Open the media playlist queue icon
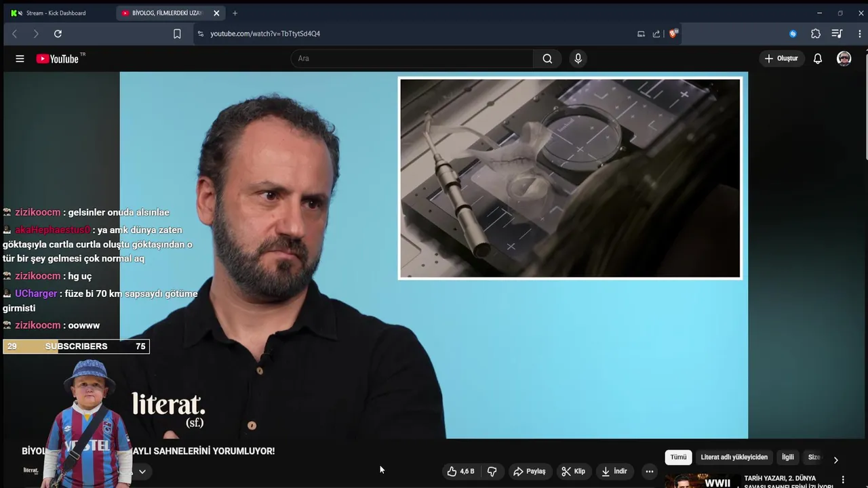Image resolution: width=868 pixels, height=488 pixels. click(x=837, y=34)
